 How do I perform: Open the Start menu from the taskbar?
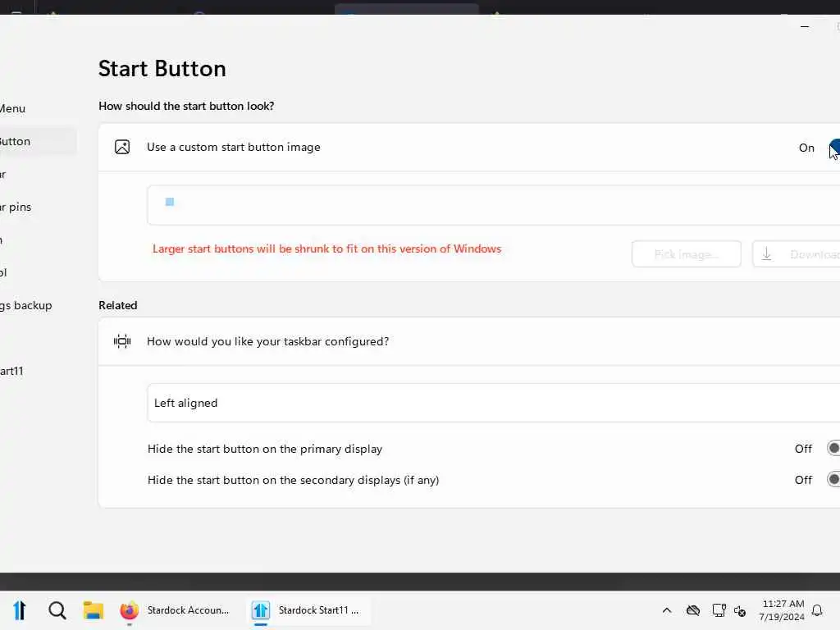tap(20, 610)
